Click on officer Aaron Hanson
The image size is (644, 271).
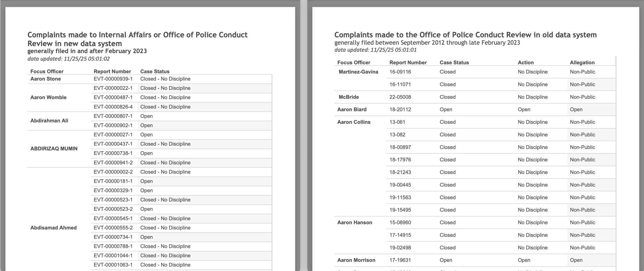[355, 223]
